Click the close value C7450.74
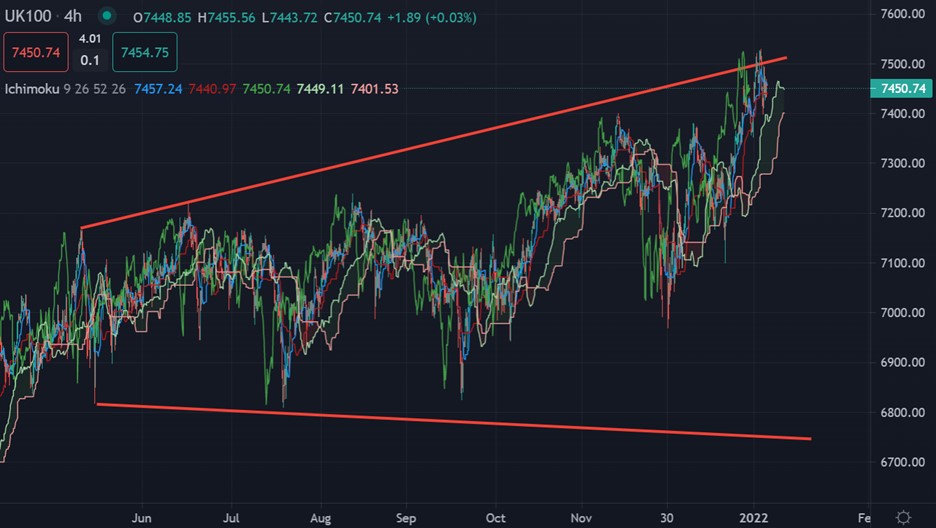Viewport: 936px width, 528px height. pos(352,18)
